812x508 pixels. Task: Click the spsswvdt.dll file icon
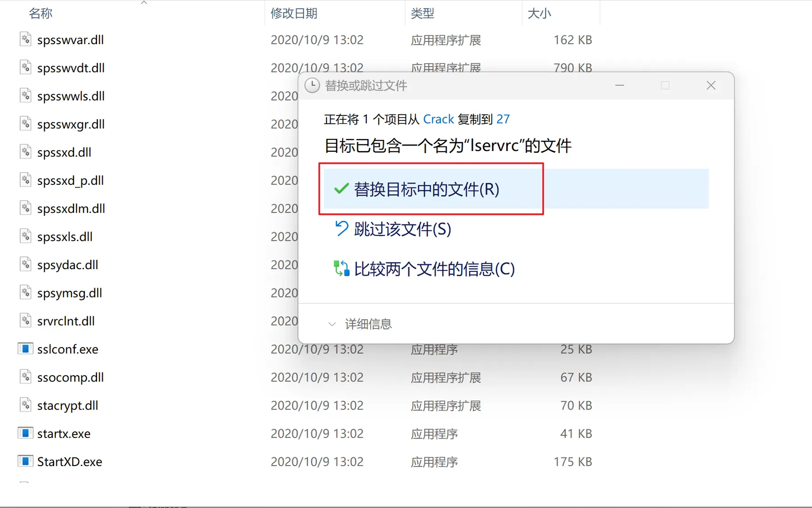(x=25, y=68)
